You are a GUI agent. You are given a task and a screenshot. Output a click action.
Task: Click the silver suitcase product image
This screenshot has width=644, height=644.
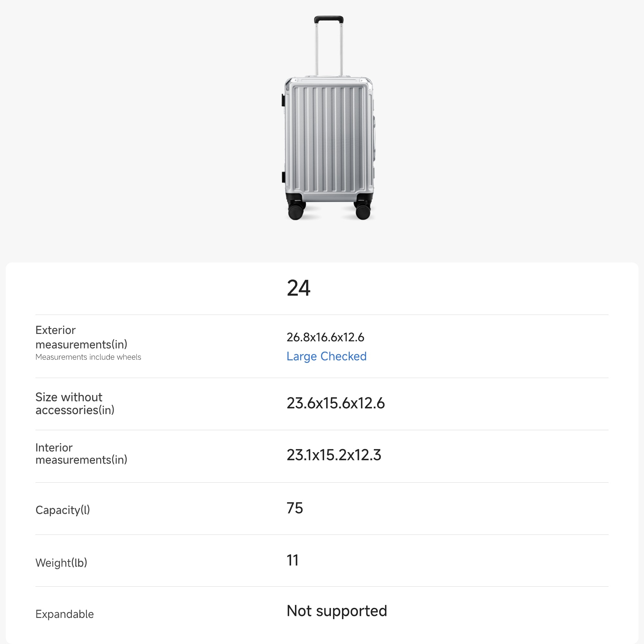329,133
